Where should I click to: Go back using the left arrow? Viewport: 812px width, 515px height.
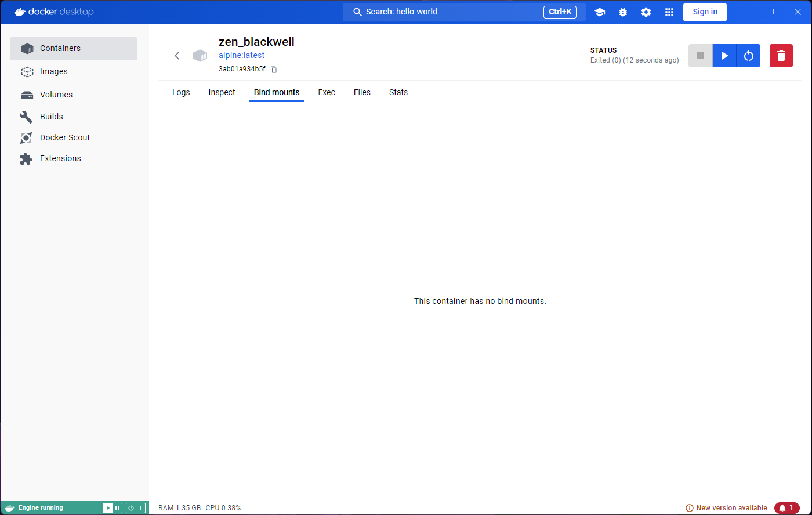click(x=177, y=56)
